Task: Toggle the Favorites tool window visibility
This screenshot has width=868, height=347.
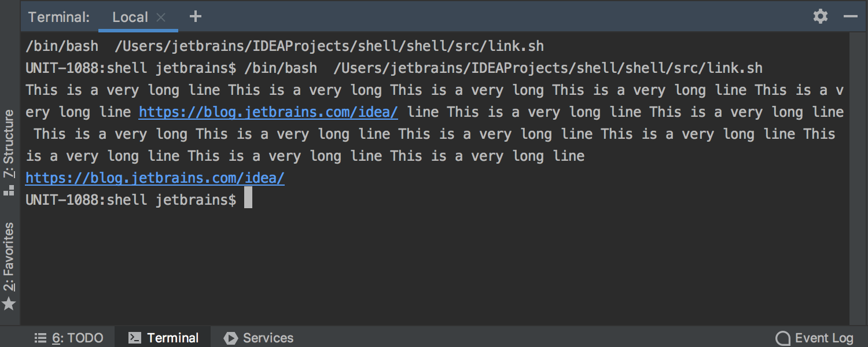Action: click(x=9, y=253)
